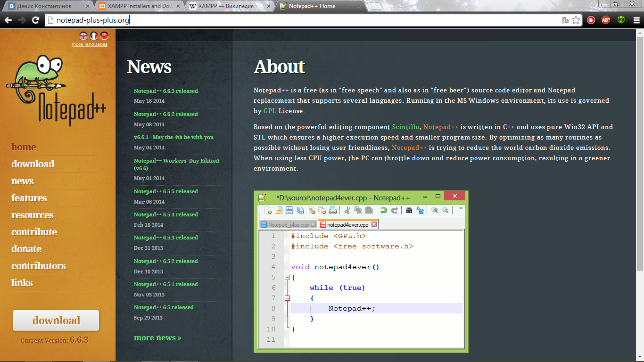Open the Chrome hamburger menu
644x362 pixels.
636,20
